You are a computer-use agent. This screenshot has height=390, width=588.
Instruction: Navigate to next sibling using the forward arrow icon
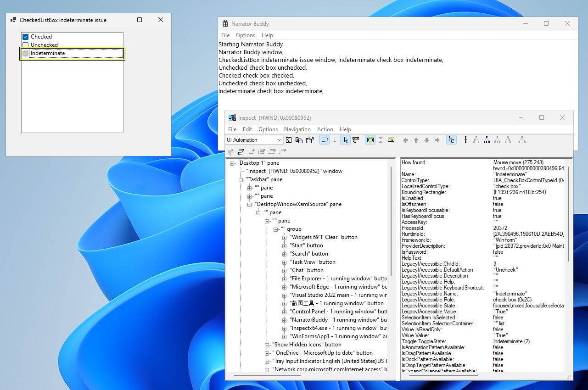[438, 139]
